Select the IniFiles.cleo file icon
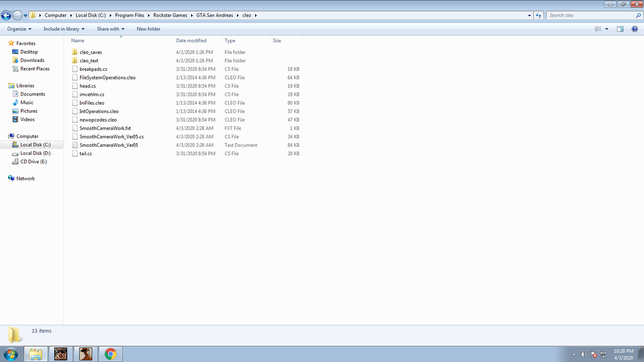644x362 pixels. pyautogui.click(x=75, y=103)
